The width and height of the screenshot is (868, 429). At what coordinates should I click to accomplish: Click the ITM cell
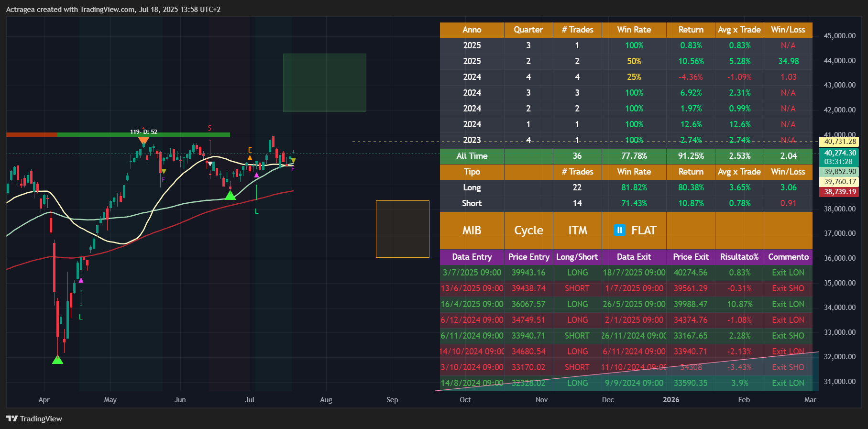(577, 231)
